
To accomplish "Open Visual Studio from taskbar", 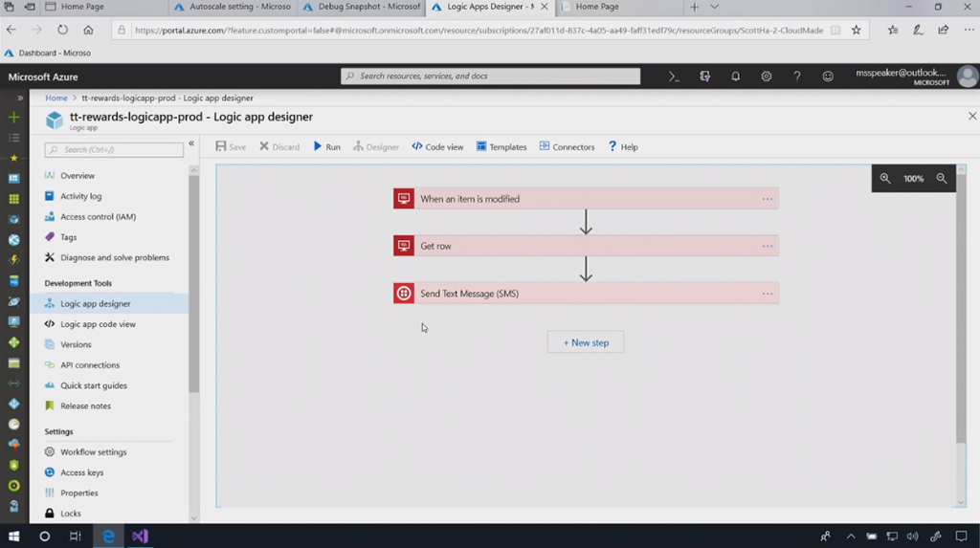I will click(x=140, y=537).
